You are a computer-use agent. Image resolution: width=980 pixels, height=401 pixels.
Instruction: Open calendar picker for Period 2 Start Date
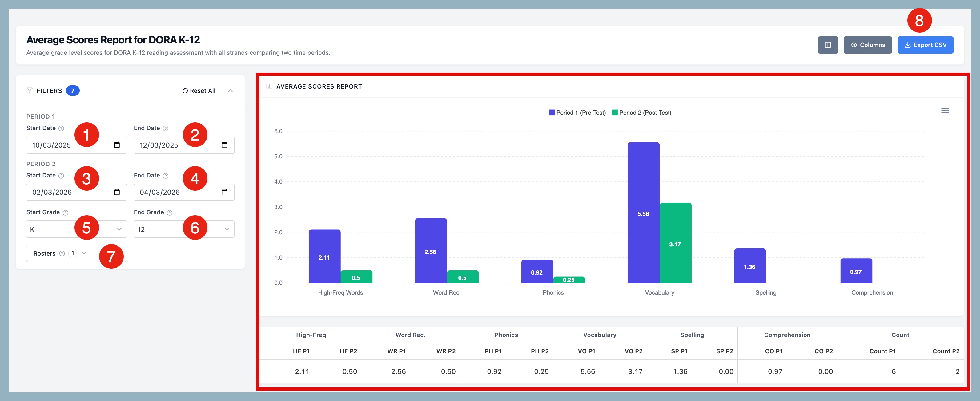click(117, 192)
